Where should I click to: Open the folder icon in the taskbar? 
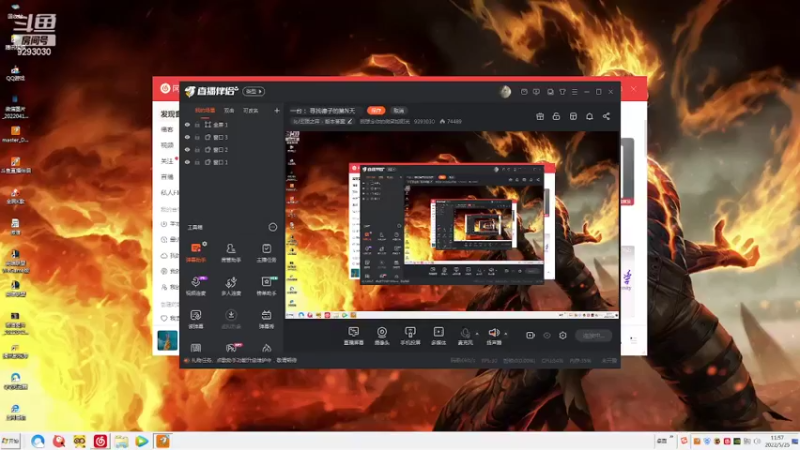pos(121,441)
